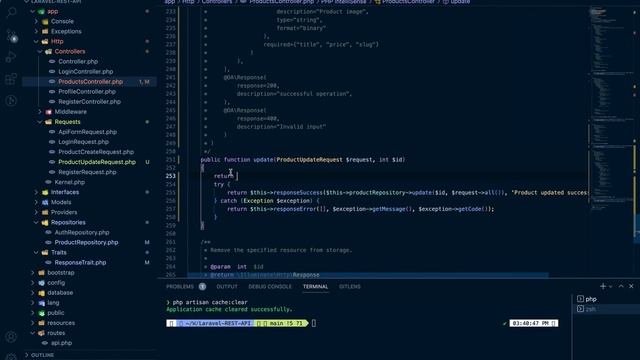Open LoginRequest.php file
Image resolution: width=640 pixels, height=360 pixels.
click(83, 142)
